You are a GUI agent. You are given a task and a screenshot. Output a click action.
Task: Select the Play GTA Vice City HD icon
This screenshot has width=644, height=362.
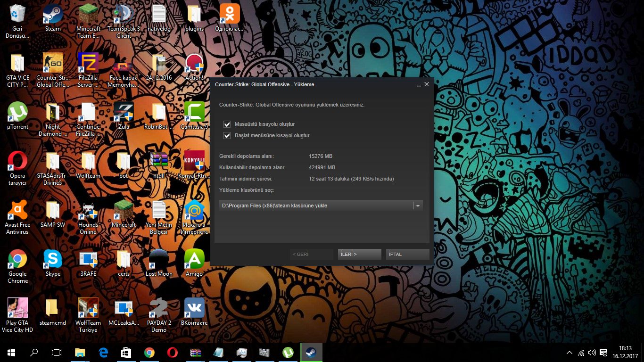click(17, 315)
